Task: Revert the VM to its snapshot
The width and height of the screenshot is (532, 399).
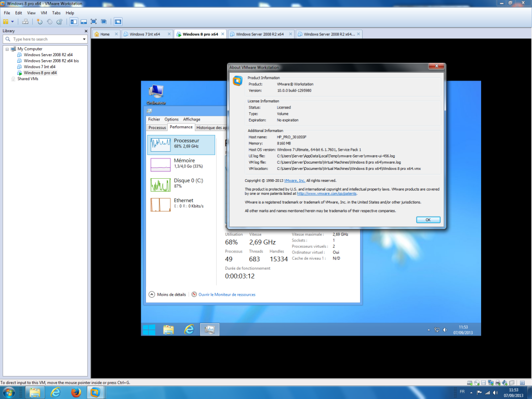Action: coord(49,22)
